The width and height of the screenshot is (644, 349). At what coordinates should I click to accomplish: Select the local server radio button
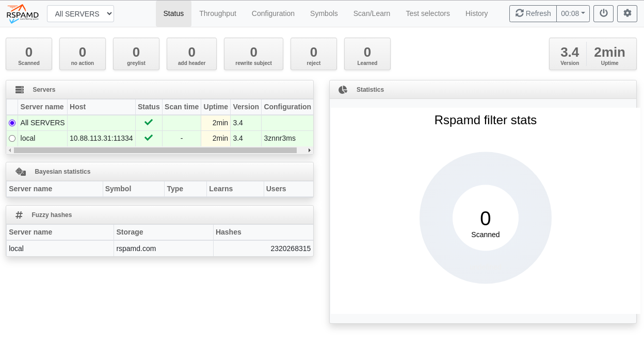tap(12, 138)
